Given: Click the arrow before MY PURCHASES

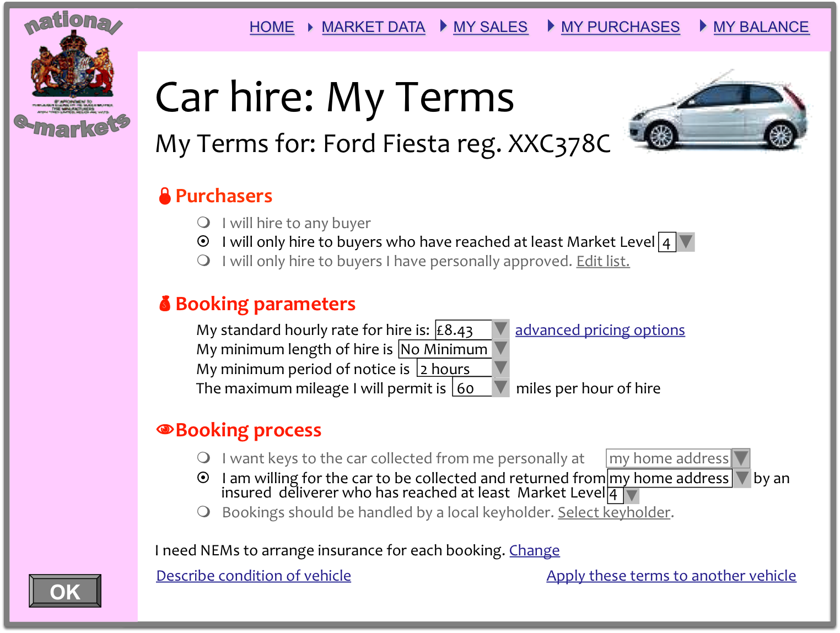Looking at the screenshot, I should [550, 26].
